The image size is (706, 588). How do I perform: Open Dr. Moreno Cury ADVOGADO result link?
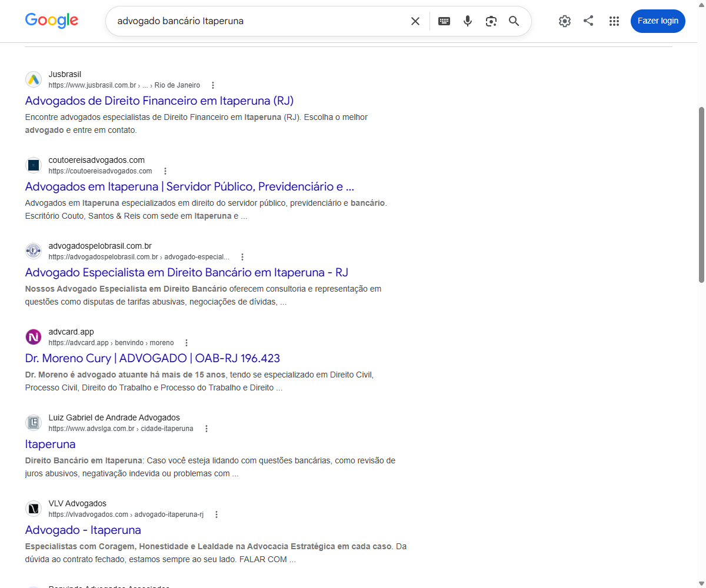pos(152,358)
